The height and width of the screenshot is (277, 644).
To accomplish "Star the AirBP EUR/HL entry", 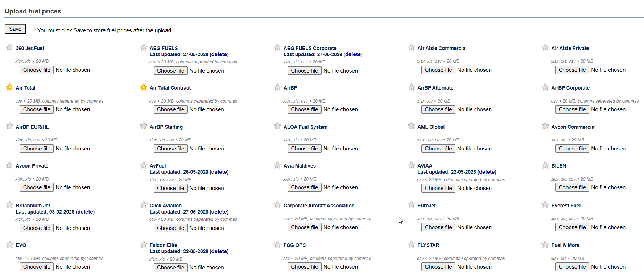I will 10,126.
